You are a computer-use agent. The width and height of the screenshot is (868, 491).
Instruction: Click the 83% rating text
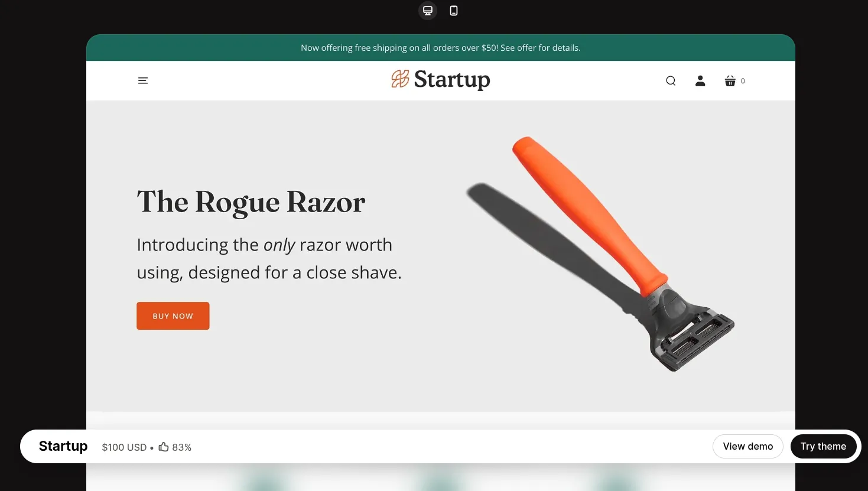coord(182,447)
